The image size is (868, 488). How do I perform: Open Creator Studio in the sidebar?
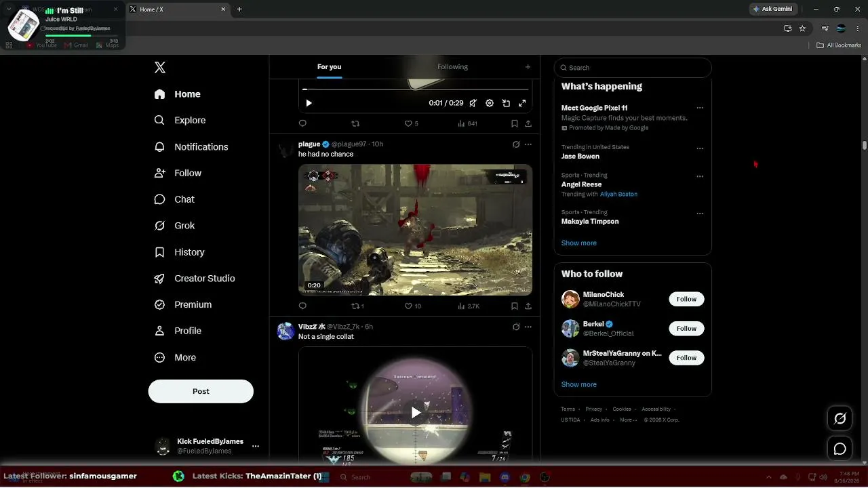[x=195, y=279]
